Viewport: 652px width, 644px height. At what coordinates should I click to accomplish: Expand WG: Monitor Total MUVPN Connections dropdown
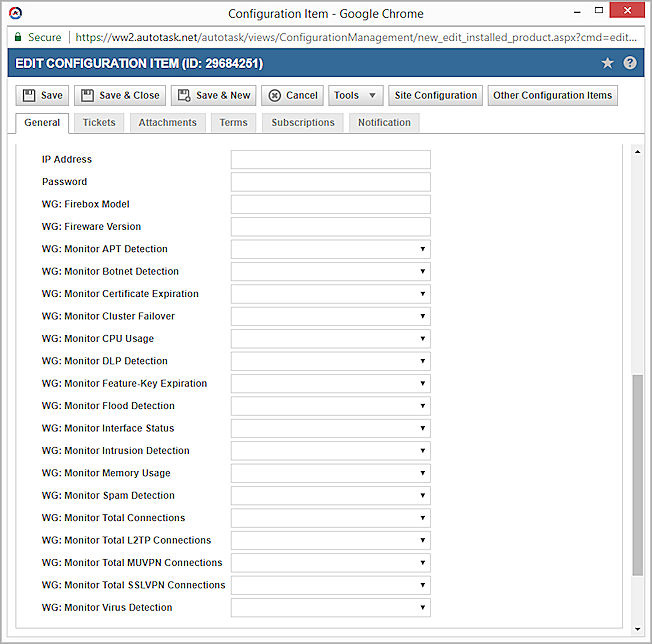tap(331, 563)
